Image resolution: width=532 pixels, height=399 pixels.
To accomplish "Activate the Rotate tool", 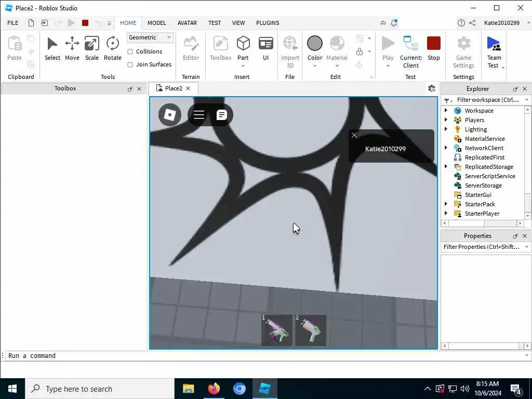I will pos(112,48).
